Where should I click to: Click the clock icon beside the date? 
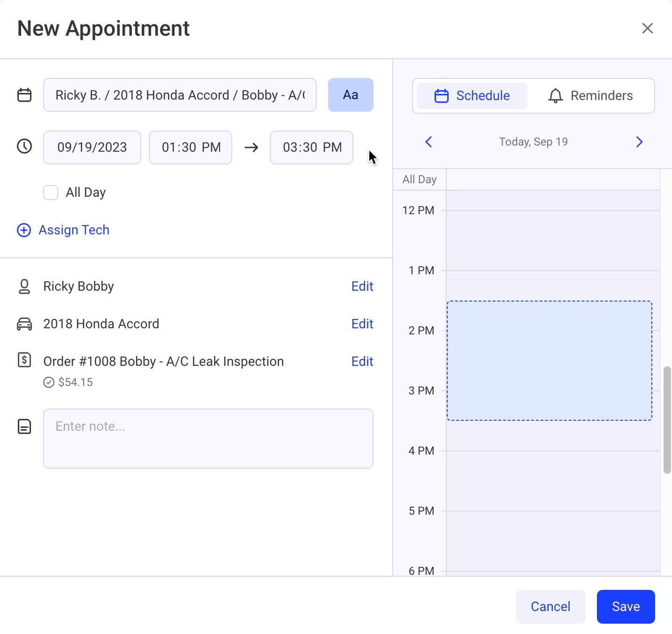(24, 147)
